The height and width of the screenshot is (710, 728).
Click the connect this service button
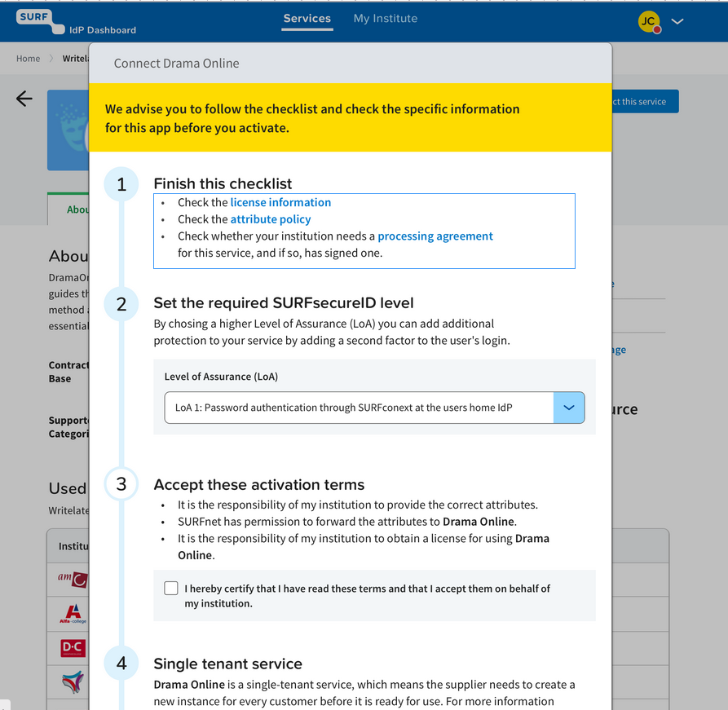(645, 101)
